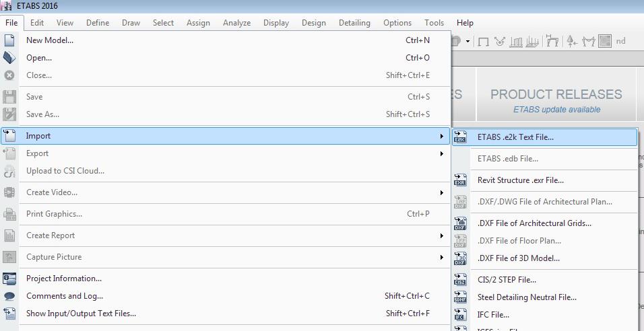Click the E2K text file icon
Viewport: 644px width, 331px height.
[460, 137]
